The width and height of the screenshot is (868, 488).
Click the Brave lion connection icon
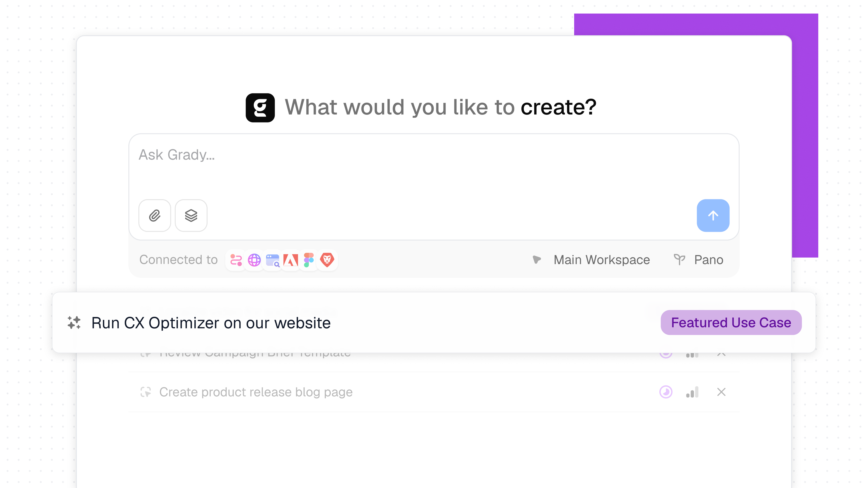point(327,260)
